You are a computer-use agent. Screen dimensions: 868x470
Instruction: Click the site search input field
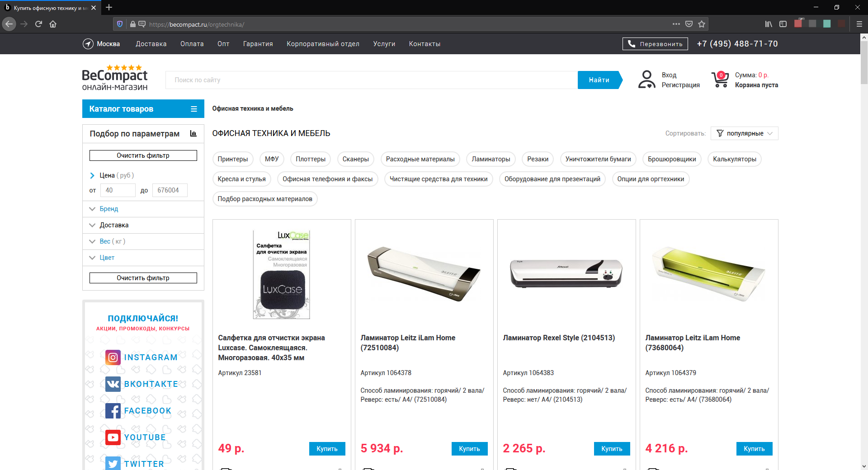(372, 80)
